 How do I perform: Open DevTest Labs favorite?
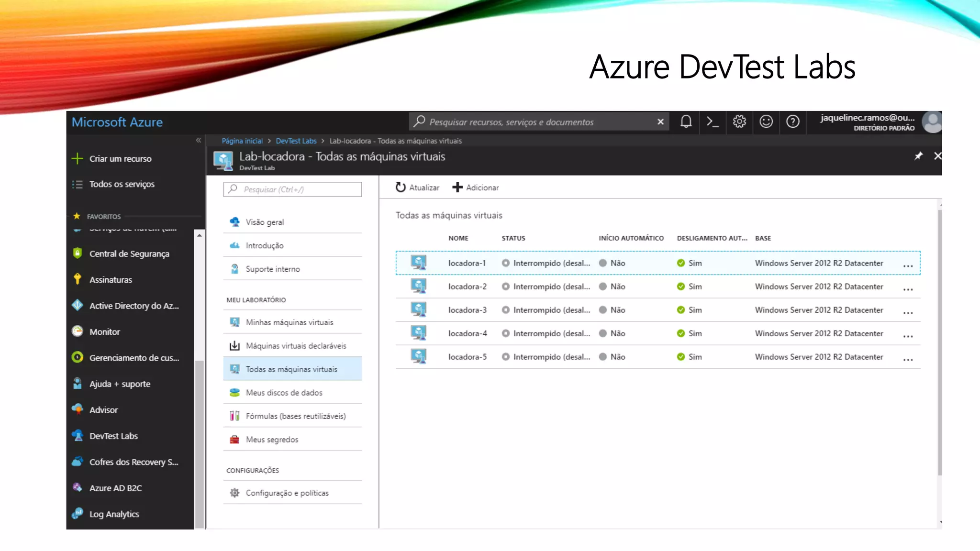pos(113,436)
